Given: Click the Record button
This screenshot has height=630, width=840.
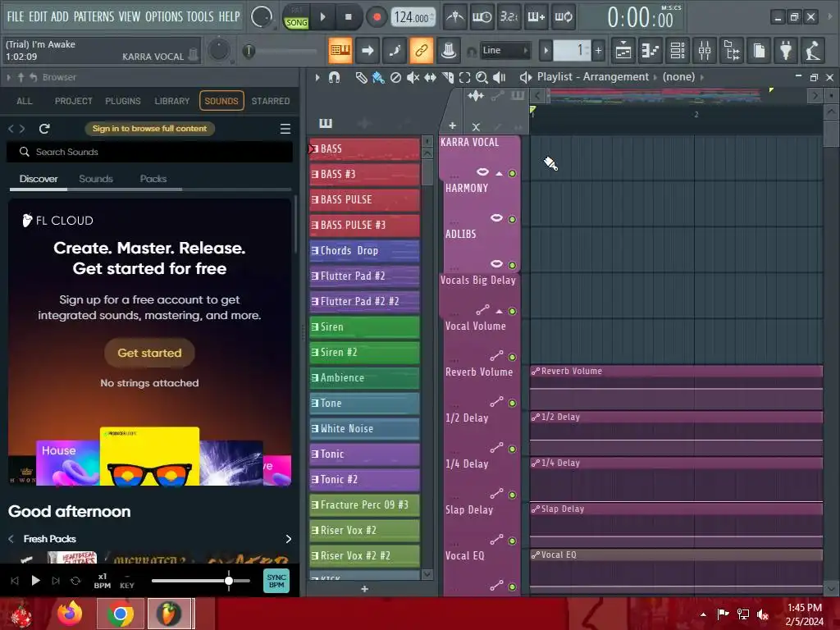Looking at the screenshot, I should point(377,17).
